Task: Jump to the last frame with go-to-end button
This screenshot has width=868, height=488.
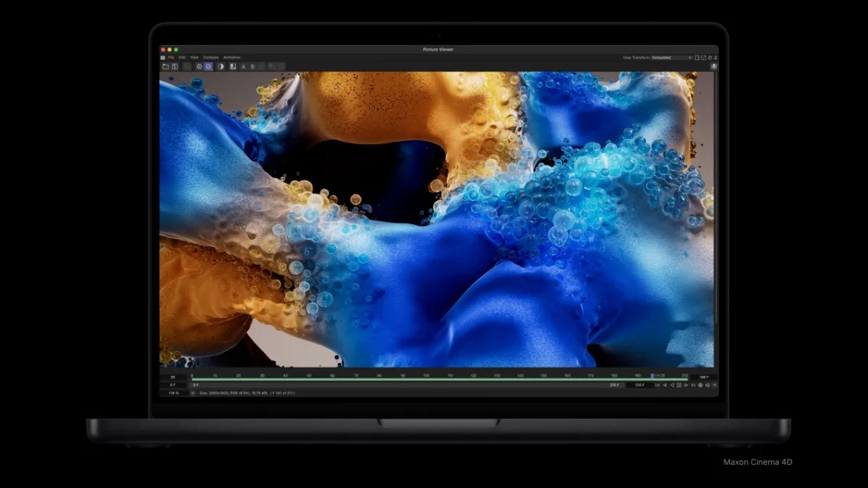Action: pos(693,385)
